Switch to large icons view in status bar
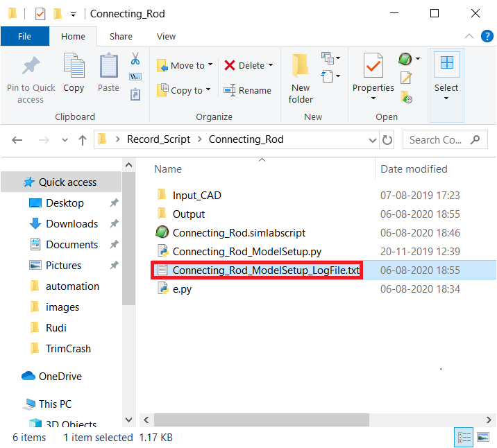This screenshot has height=448, width=497. [484, 438]
